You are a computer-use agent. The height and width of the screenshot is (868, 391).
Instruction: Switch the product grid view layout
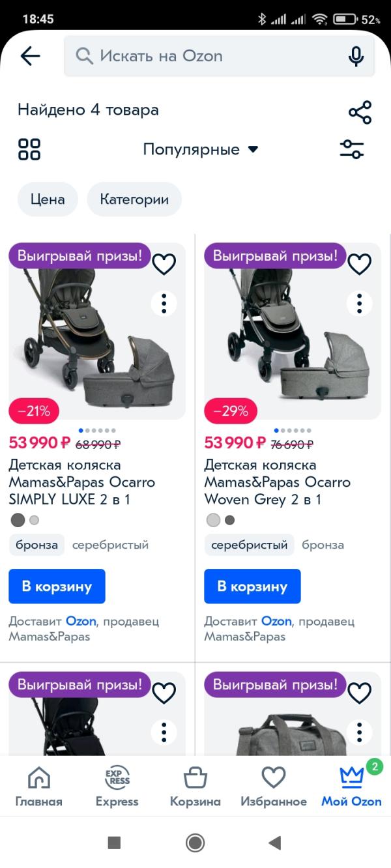29,149
